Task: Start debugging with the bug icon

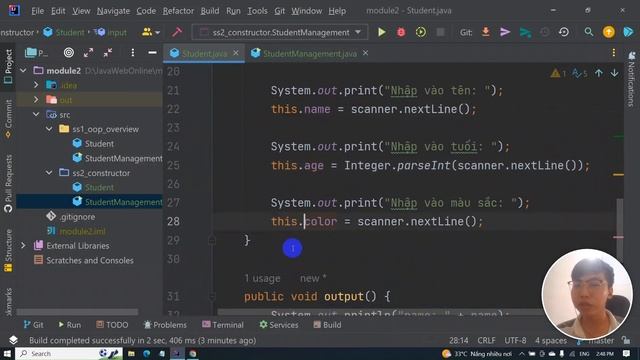Action: click(401, 32)
